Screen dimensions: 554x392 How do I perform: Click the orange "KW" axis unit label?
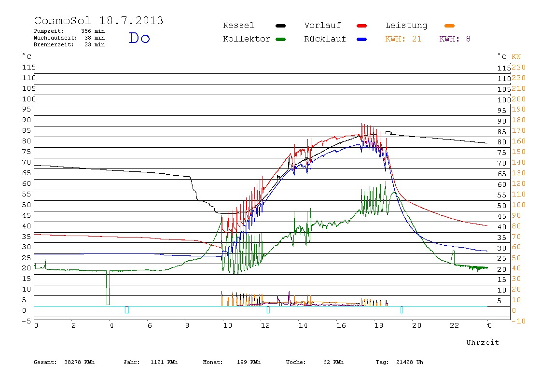point(516,56)
